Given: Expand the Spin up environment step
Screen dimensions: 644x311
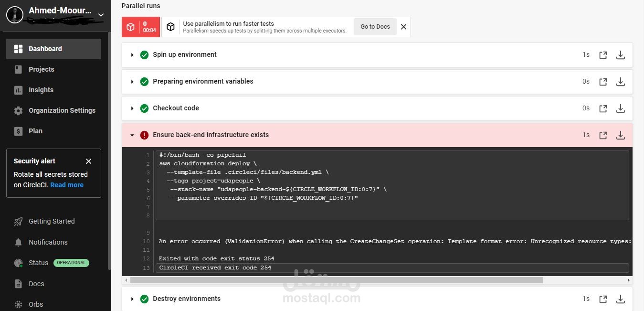Looking at the screenshot, I should click(x=132, y=55).
